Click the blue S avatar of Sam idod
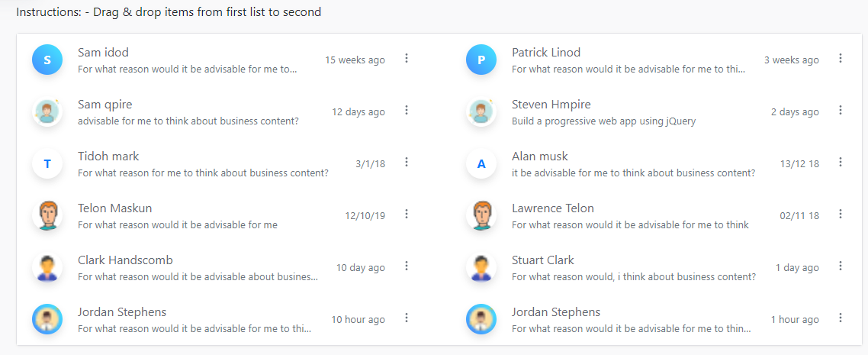 (x=47, y=60)
